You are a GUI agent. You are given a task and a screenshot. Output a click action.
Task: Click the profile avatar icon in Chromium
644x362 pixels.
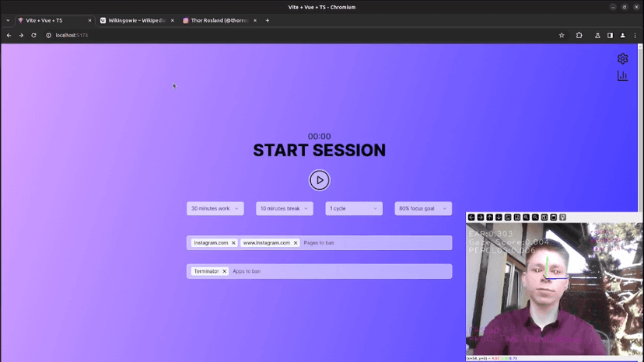(x=622, y=35)
